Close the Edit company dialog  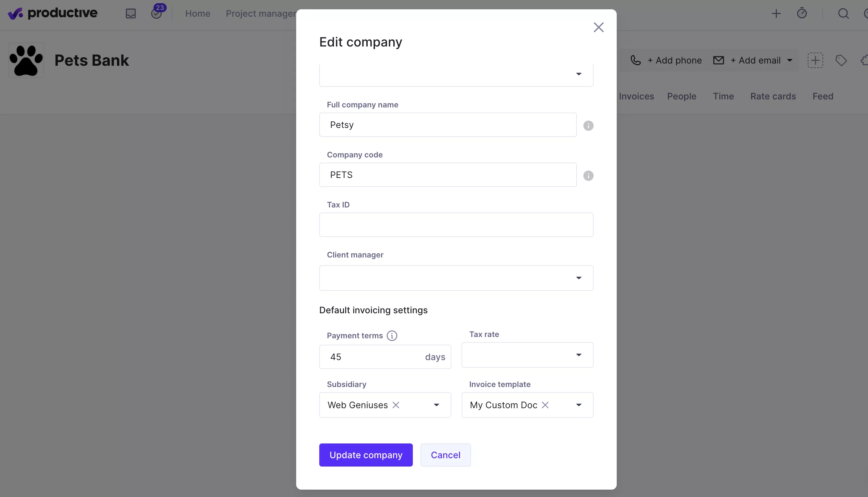pyautogui.click(x=598, y=27)
